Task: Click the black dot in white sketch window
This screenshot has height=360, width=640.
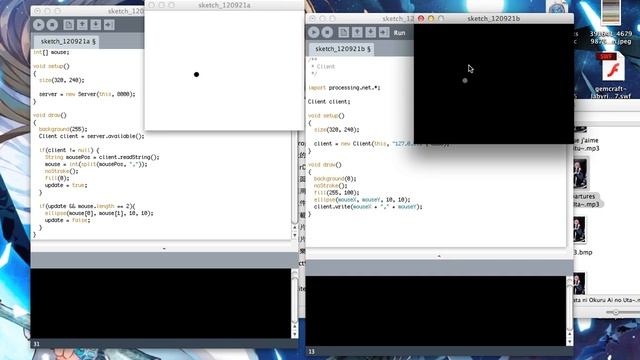Action: pyautogui.click(x=196, y=74)
